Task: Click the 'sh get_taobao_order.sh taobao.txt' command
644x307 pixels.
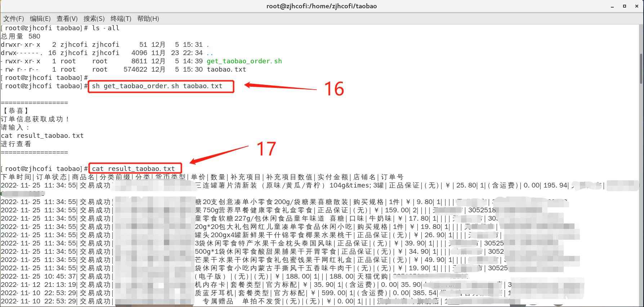Action: point(157,86)
